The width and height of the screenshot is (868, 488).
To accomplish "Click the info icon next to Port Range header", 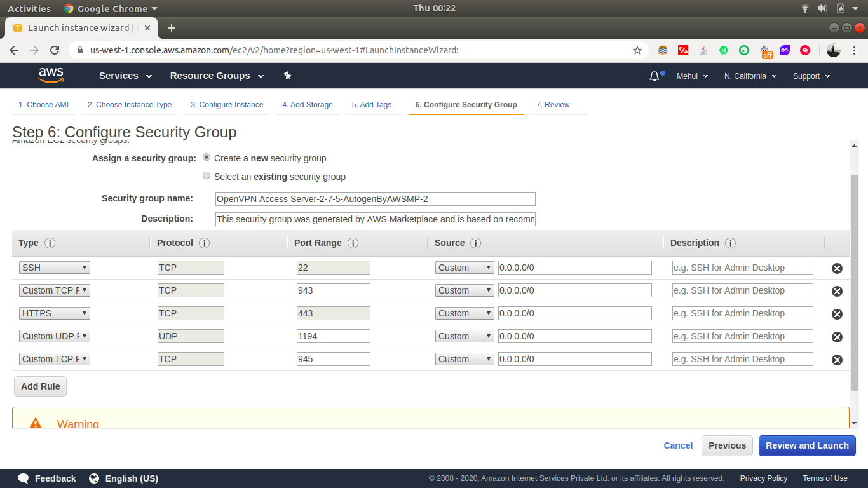I will [x=353, y=243].
